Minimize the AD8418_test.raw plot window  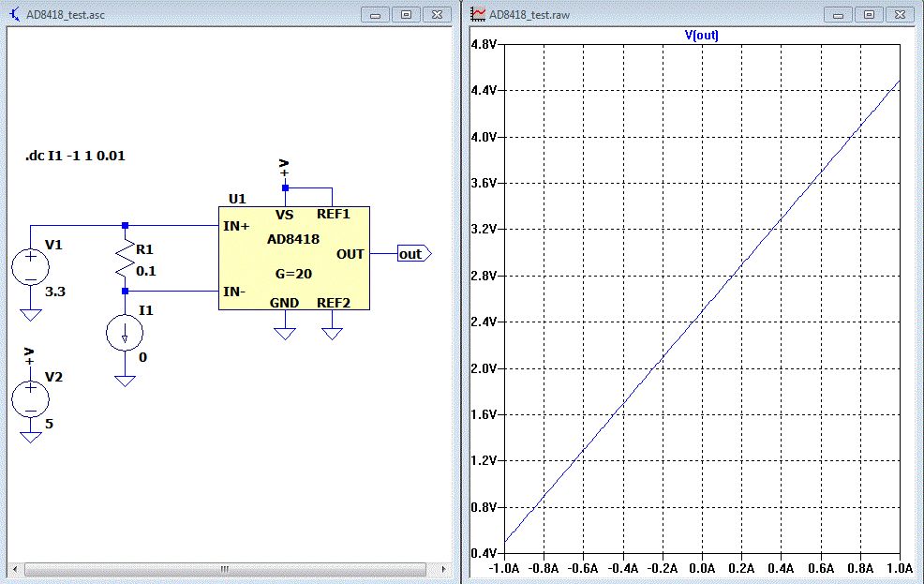[x=838, y=15]
